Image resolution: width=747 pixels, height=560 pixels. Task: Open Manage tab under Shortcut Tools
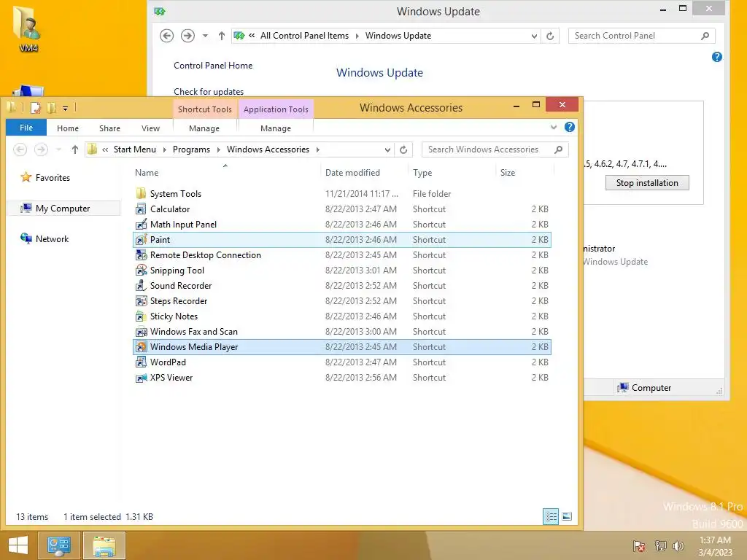click(x=204, y=128)
